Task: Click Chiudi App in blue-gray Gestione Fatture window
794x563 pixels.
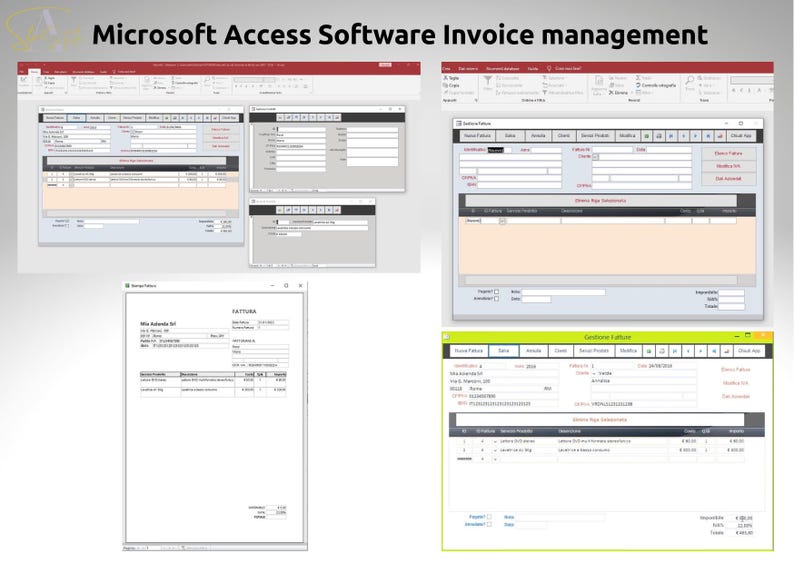Action: (741, 136)
